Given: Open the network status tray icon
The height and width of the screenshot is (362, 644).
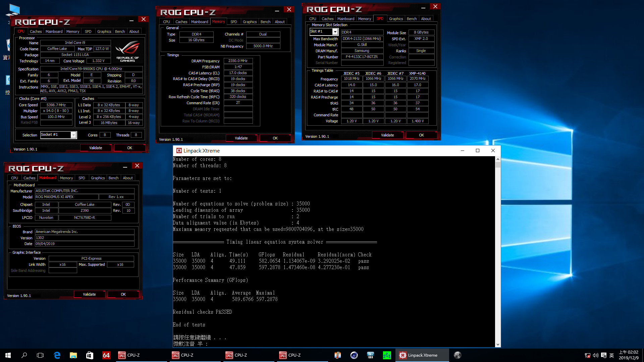Looking at the screenshot, I should (588, 355).
